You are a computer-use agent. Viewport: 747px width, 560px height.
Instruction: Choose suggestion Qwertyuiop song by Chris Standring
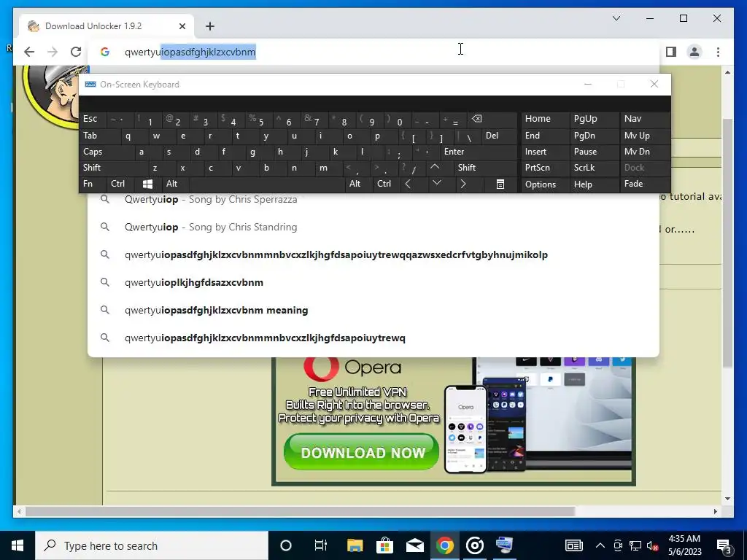pos(373,227)
